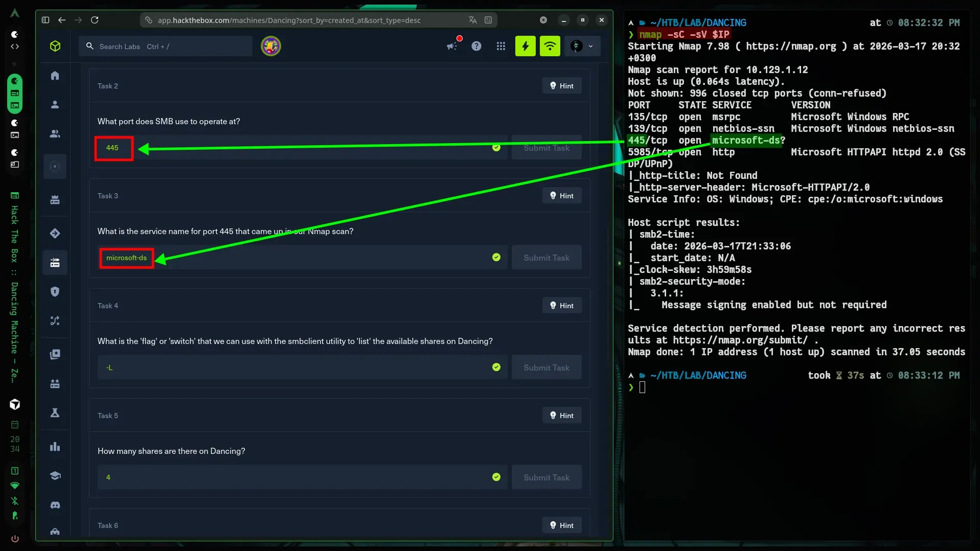Toggle the browser sidebar panel icon
Image resolution: width=980 pixels, height=551 pixels.
coord(45,20)
